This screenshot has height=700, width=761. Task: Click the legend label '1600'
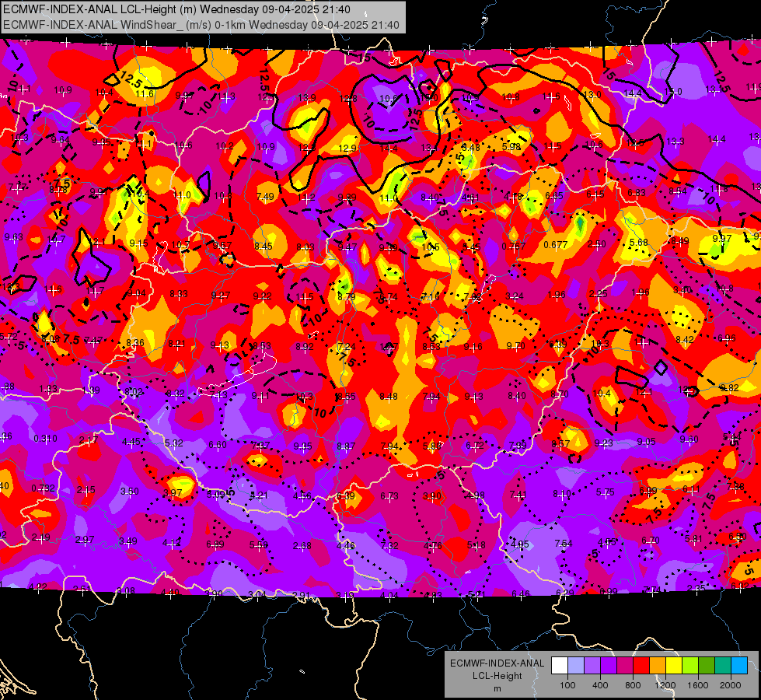pyautogui.click(x=698, y=685)
